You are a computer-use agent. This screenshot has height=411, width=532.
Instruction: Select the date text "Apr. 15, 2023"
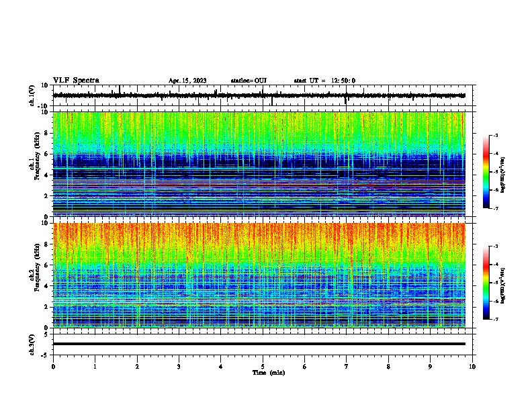187,81
